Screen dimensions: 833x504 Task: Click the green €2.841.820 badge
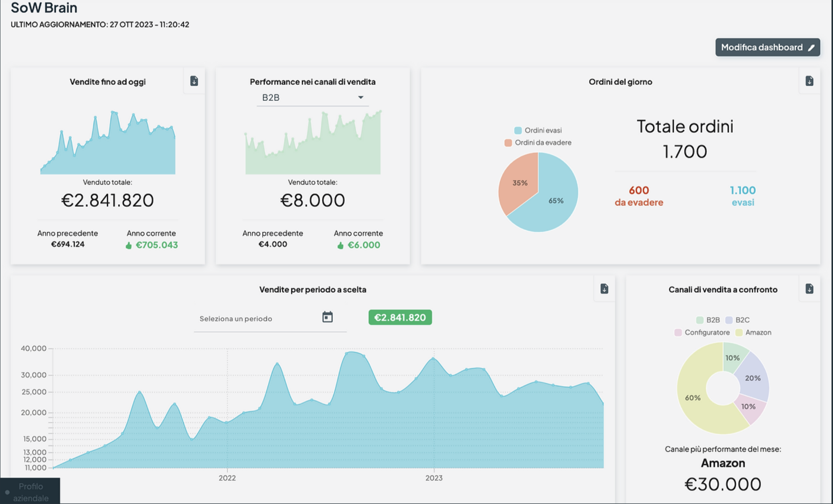(400, 318)
